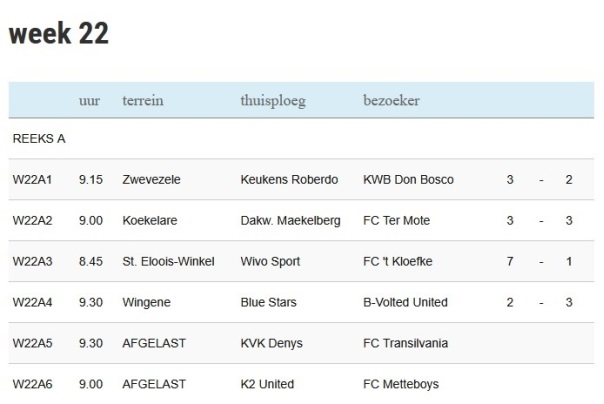
Task: Select the St. Eloois-Winkel terrain cell
Action: coord(168,261)
